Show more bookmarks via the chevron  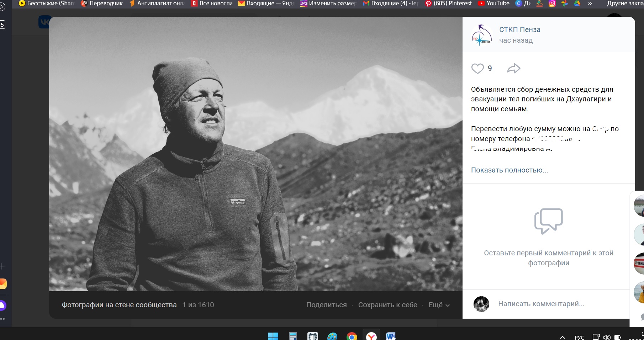(590, 4)
